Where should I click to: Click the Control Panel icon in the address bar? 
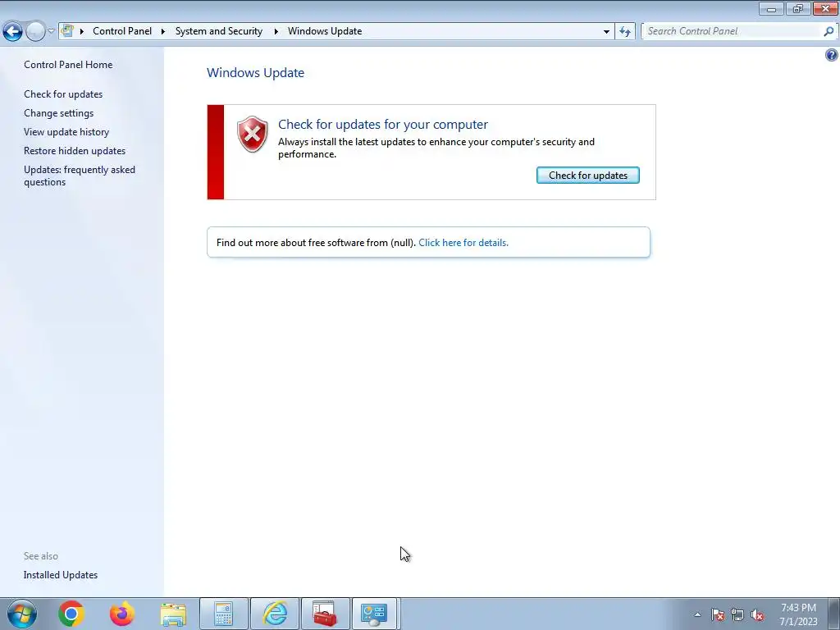[x=67, y=30]
